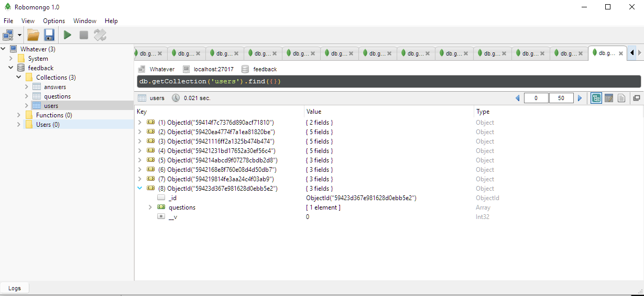644x296 pixels.
Task: Click document (3) object icon
Action: (x=150, y=141)
